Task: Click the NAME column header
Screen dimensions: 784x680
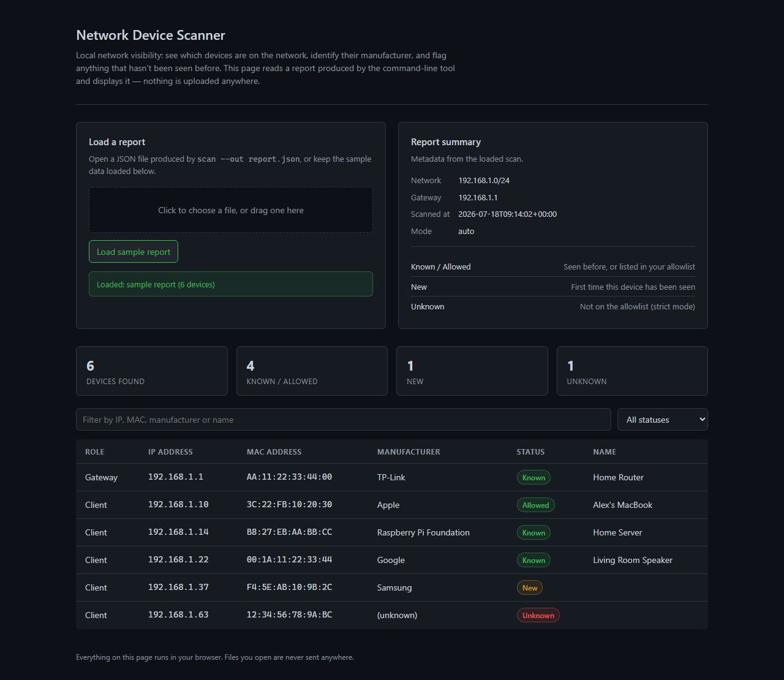Action: (x=605, y=451)
